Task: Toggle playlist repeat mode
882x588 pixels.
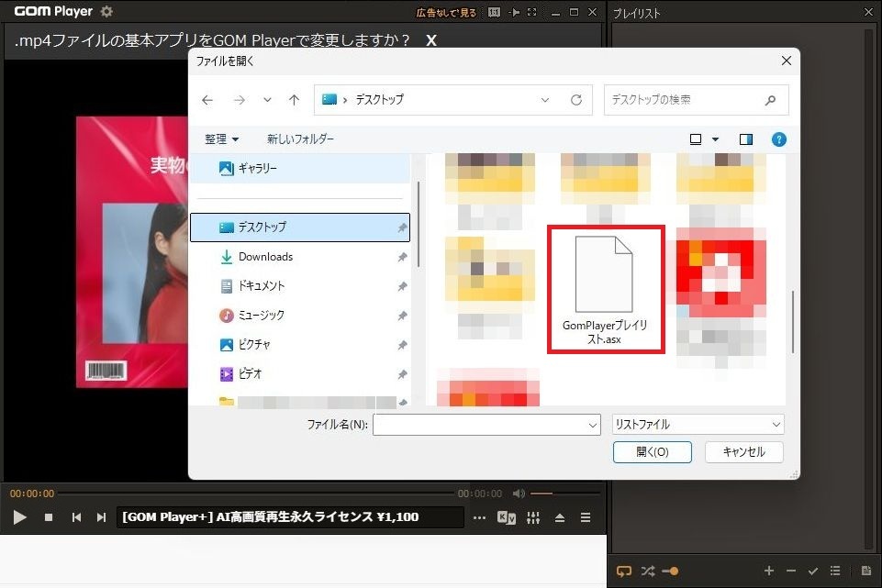Action: 624,571
